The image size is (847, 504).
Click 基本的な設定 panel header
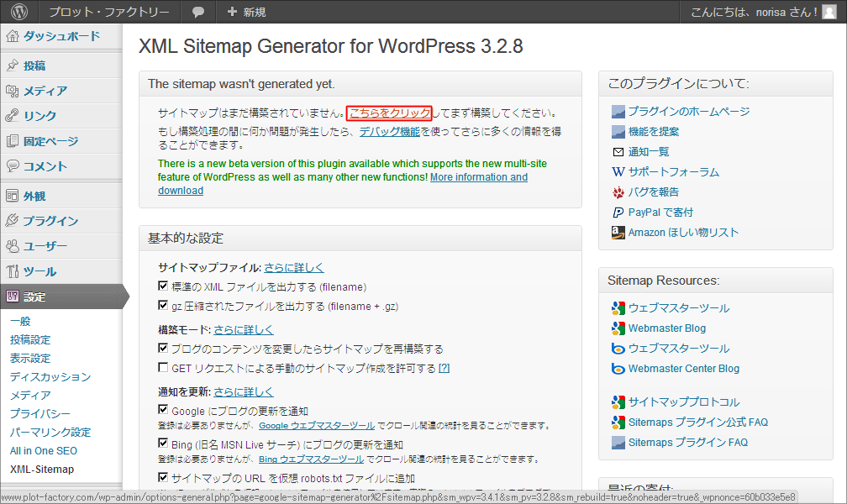point(360,239)
